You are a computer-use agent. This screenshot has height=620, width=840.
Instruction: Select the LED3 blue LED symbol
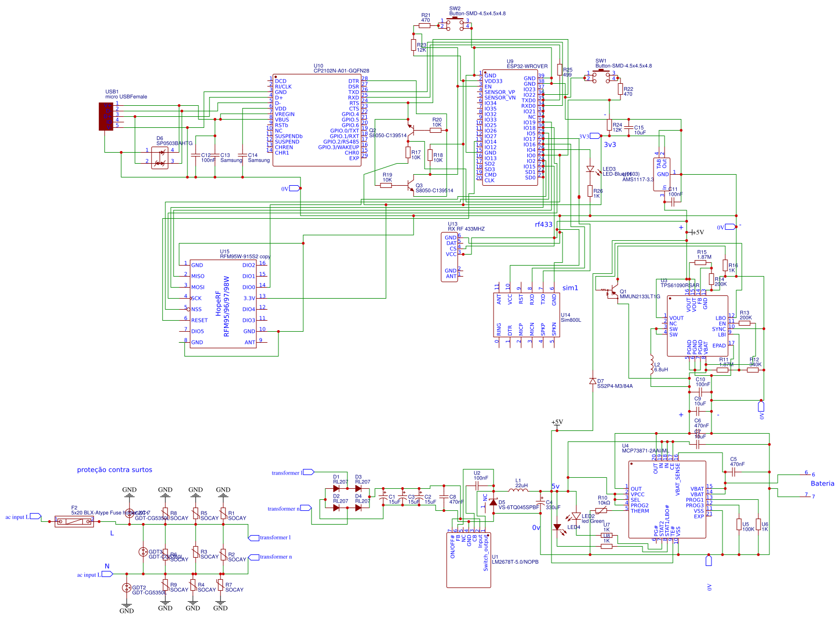coord(590,170)
